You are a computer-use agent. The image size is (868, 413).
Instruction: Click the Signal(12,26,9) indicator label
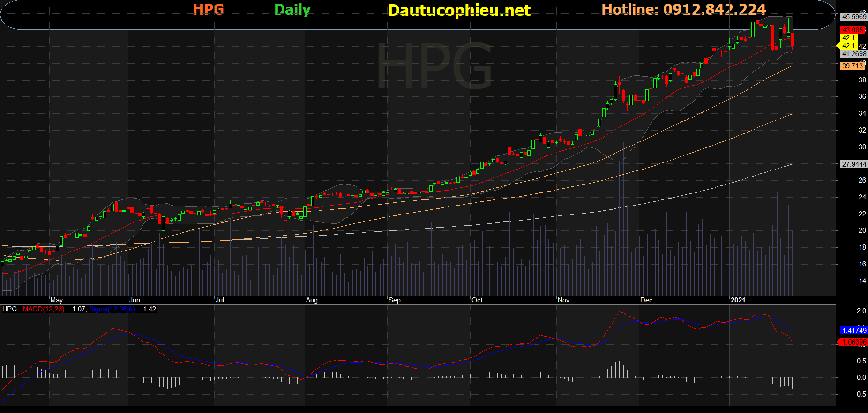(x=112, y=309)
